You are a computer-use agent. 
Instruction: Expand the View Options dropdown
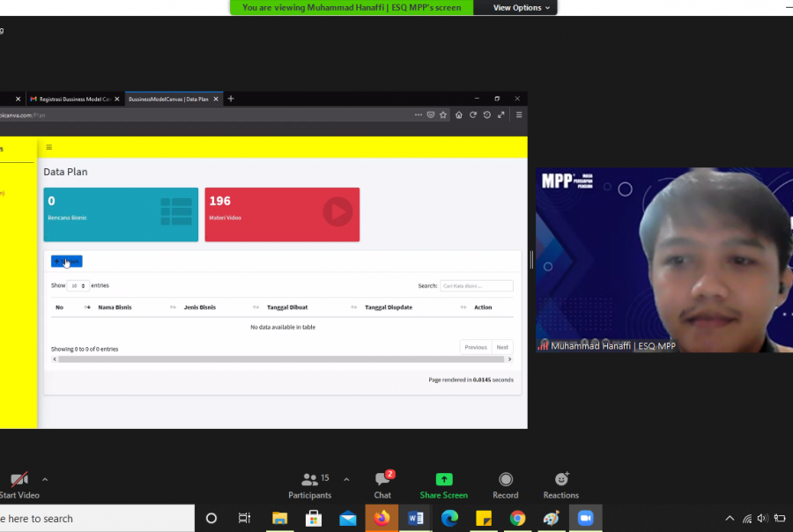pos(522,8)
